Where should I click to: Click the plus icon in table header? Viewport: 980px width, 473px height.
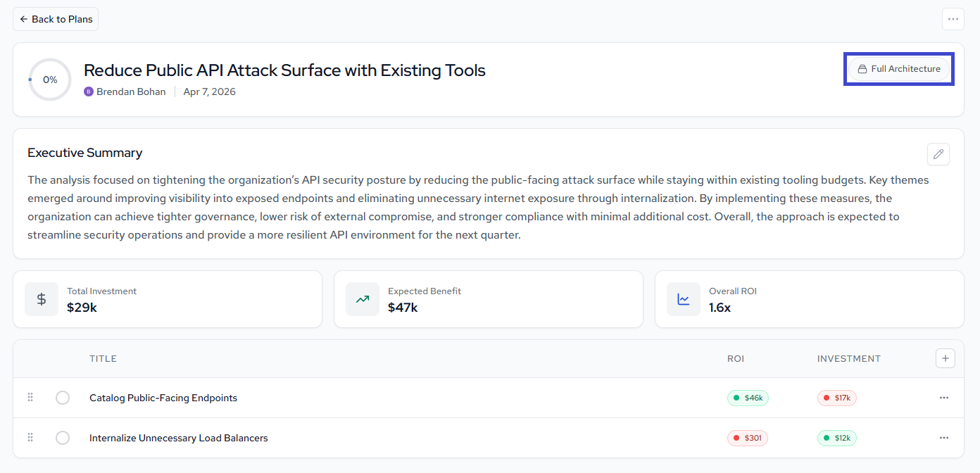coord(945,358)
